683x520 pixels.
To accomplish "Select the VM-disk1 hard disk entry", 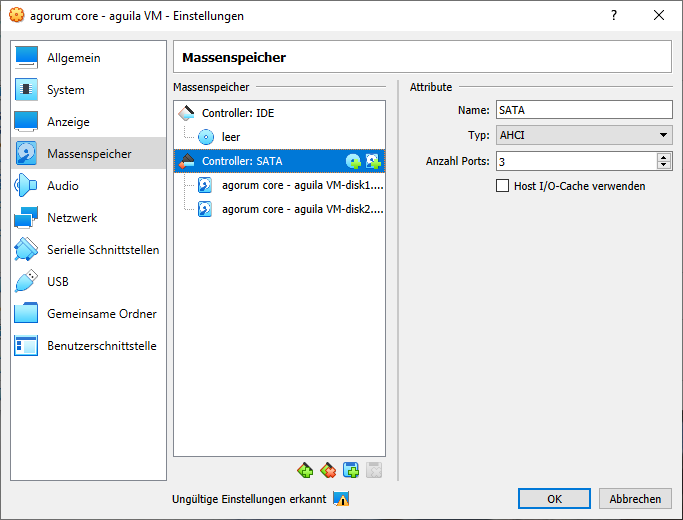I will coord(279,185).
